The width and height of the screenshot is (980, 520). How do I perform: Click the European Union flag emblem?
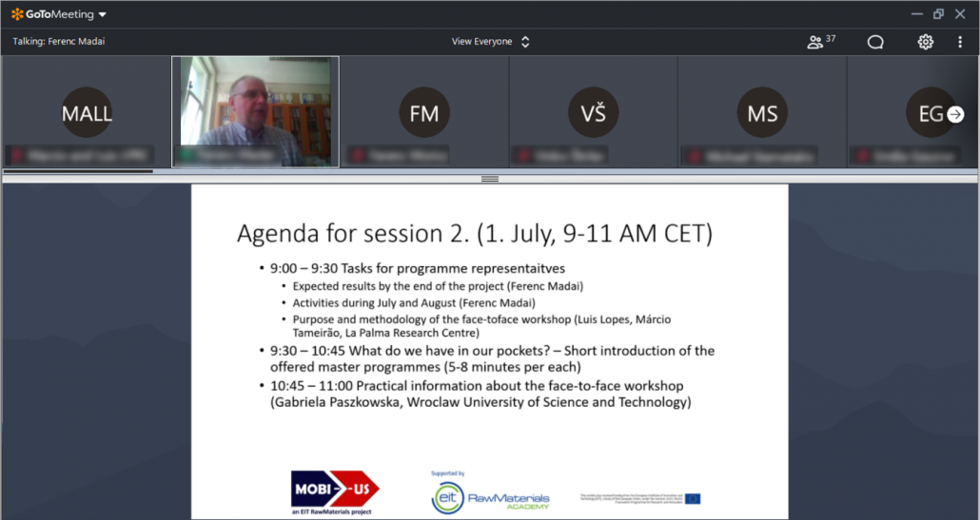click(x=692, y=498)
